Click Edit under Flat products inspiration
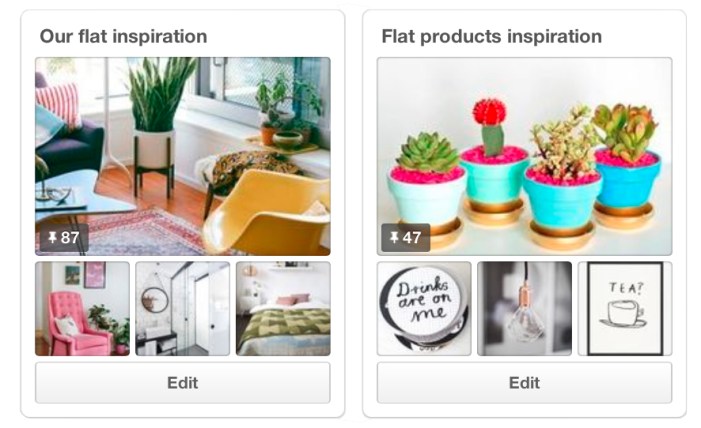The image size is (701, 428). coord(524,383)
